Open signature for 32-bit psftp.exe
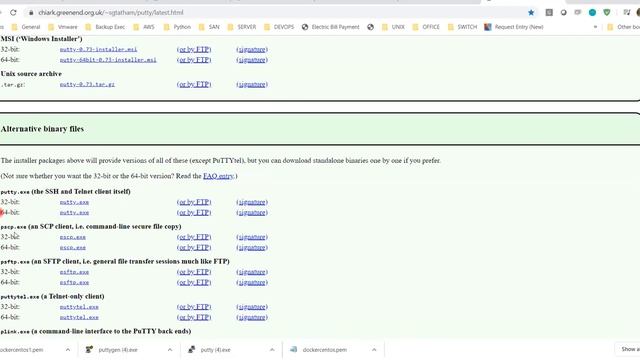The height and width of the screenshot is (360, 640). tap(252, 272)
